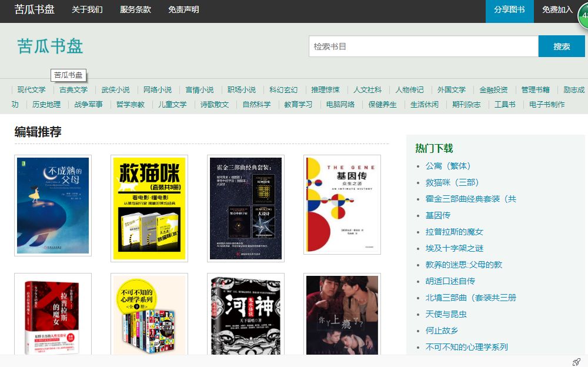Open the 关于我们 page
The height and width of the screenshot is (367, 588).
(x=87, y=10)
